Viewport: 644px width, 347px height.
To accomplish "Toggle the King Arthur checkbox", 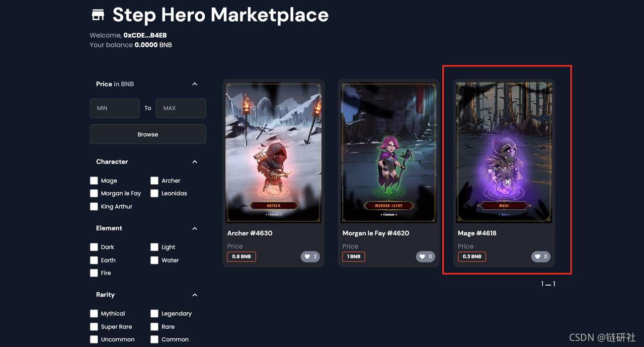I will pos(94,206).
